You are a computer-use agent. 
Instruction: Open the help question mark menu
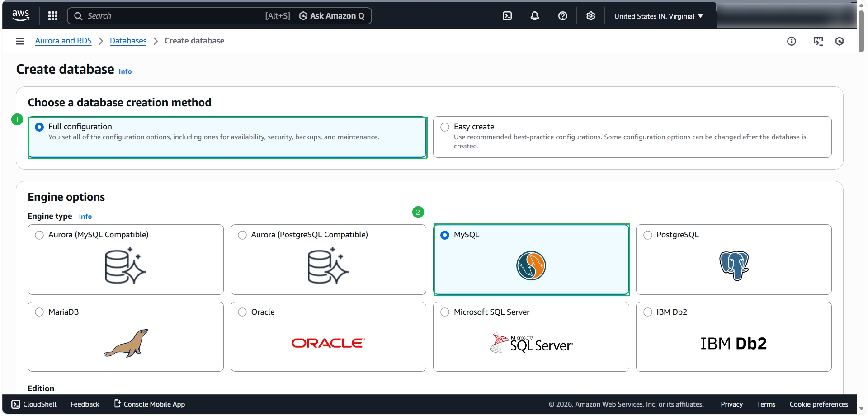click(563, 16)
